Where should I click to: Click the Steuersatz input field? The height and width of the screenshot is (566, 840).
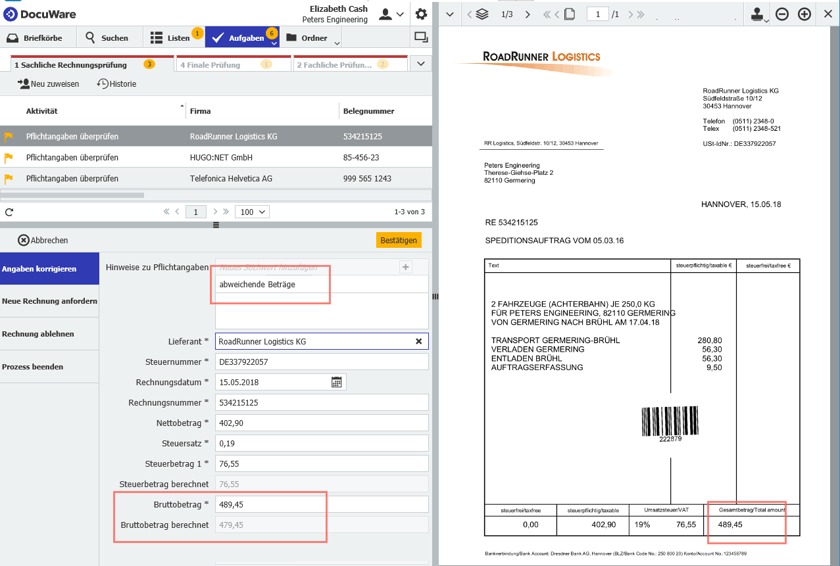[322, 443]
